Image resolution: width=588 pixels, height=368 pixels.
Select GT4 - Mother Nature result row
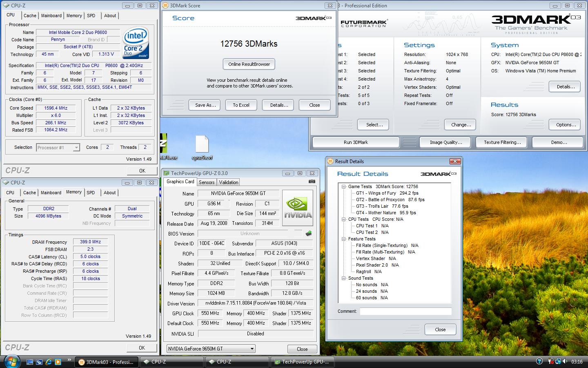pyautogui.click(x=386, y=213)
